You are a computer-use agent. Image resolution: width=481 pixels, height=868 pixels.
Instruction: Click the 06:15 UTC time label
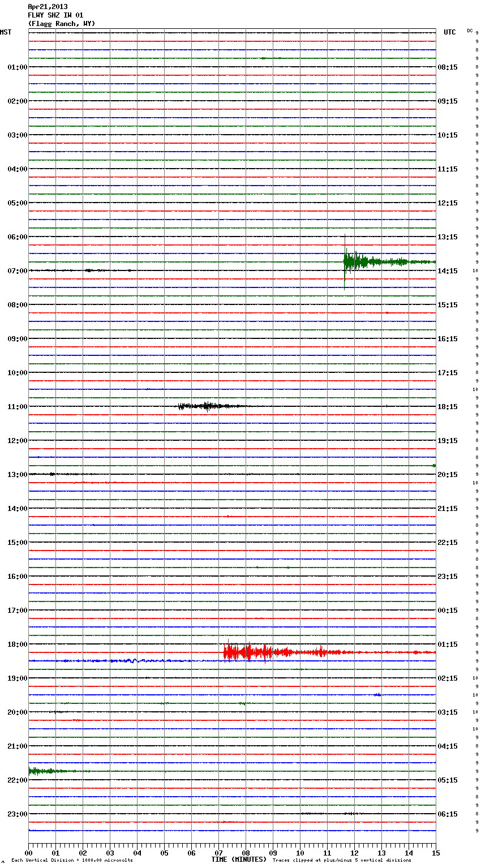tap(448, 814)
